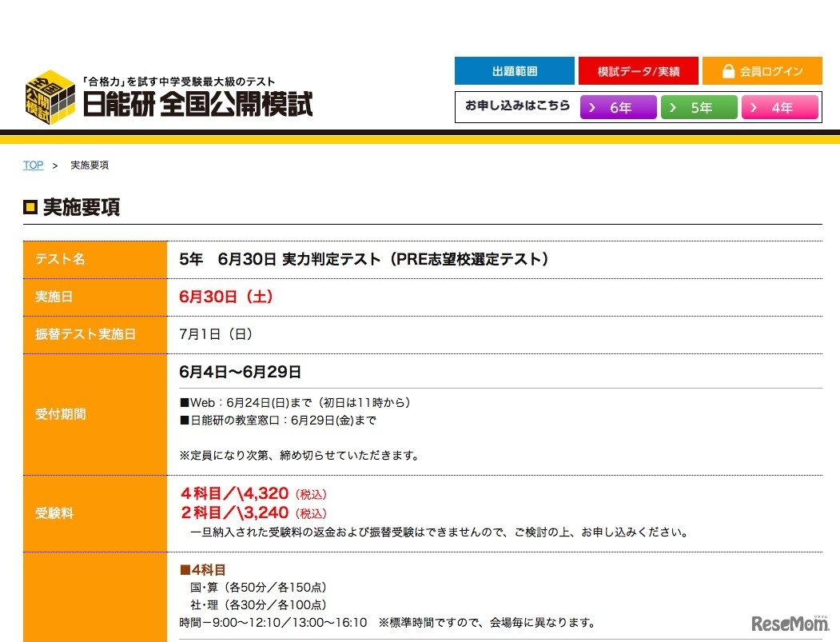Select the arrow icon inside the 6年 button

(x=592, y=107)
